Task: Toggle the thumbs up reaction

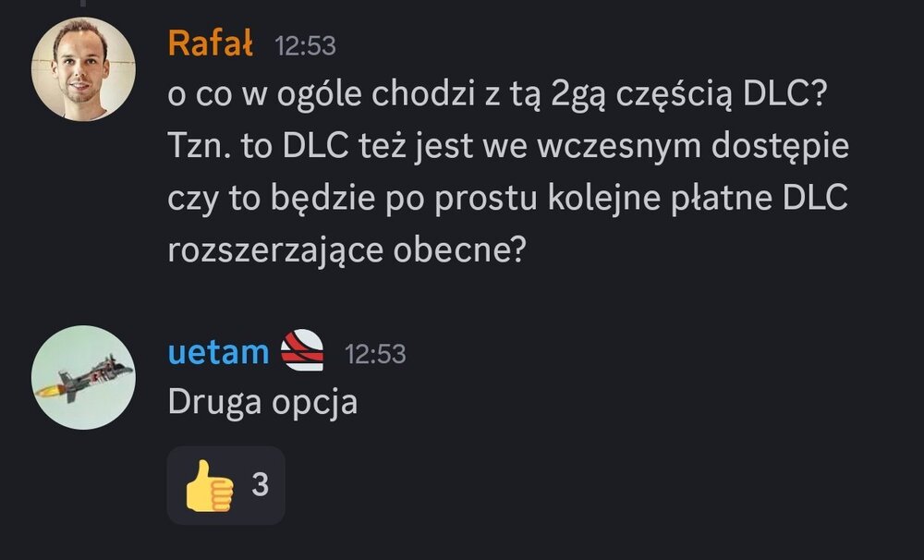Action: pos(226,485)
